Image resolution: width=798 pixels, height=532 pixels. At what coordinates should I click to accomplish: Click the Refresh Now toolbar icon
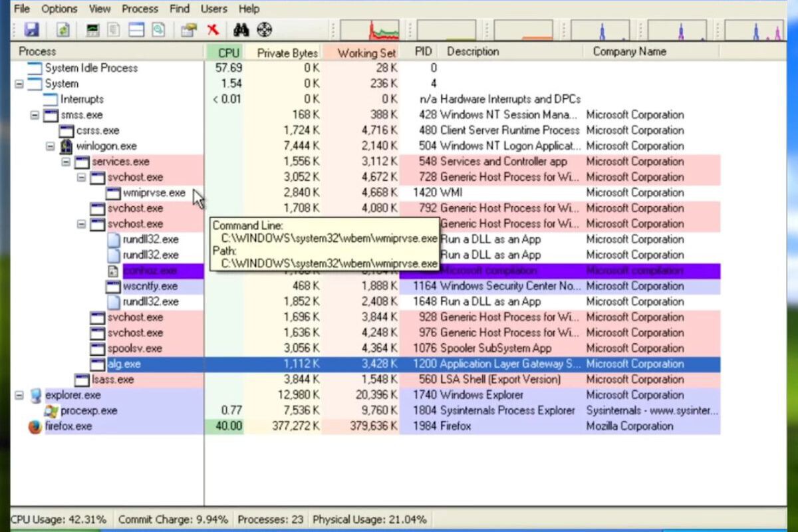[63, 29]
